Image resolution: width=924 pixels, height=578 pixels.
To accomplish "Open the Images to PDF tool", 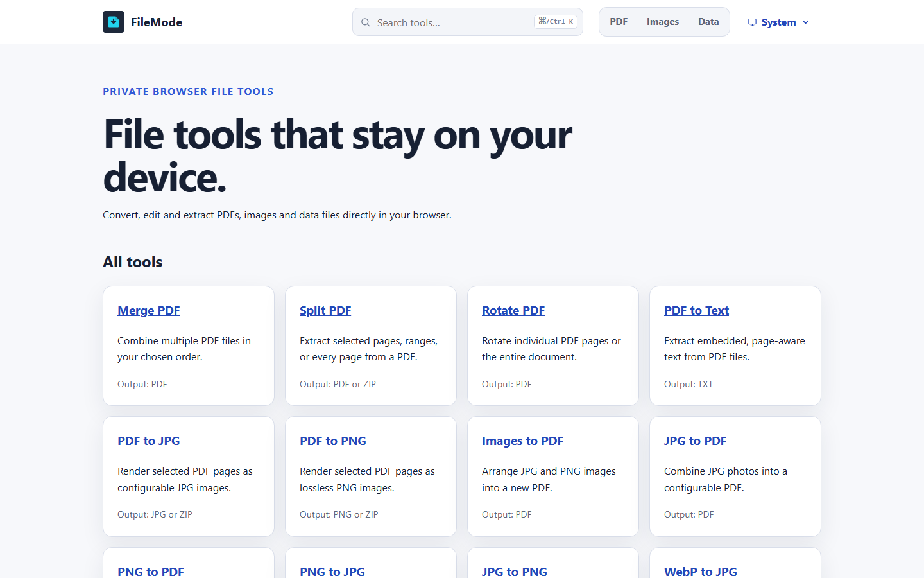I will [x=522, y=441].
